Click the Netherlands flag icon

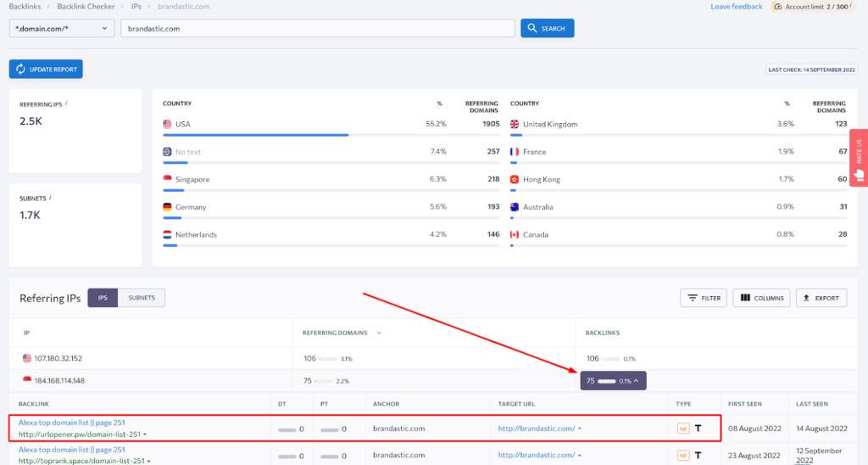point(167,234)
